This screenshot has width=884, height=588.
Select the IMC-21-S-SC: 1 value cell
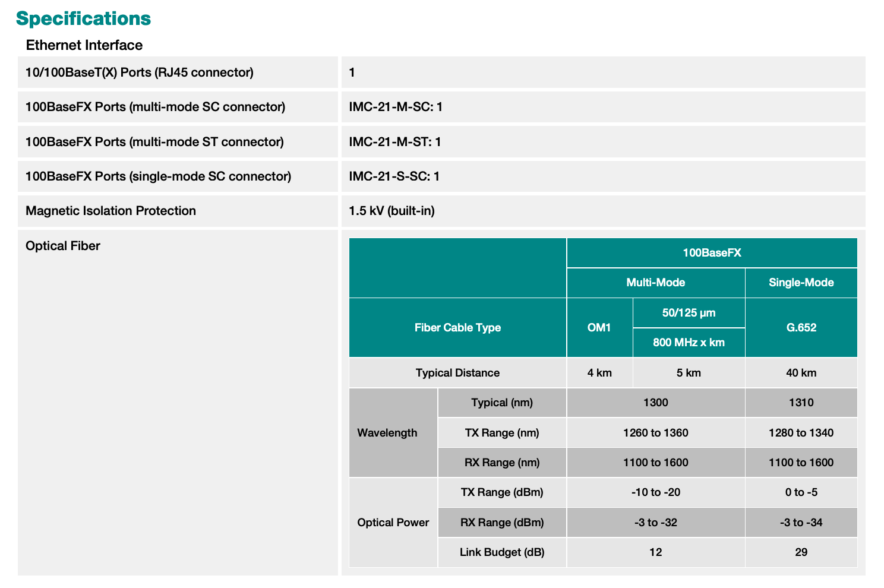[394, 176]
